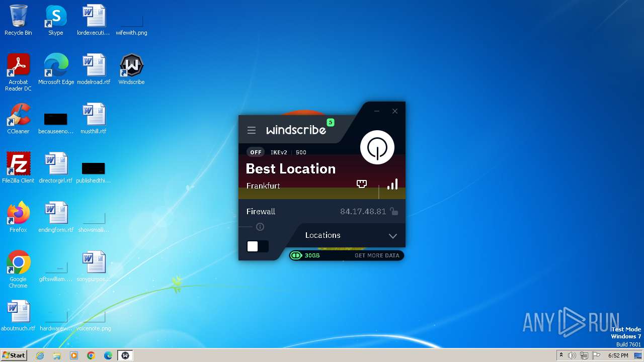Select the publishedthi... file
The height and width of the screenshot is (362, 644).
click(x=94, y=171)
